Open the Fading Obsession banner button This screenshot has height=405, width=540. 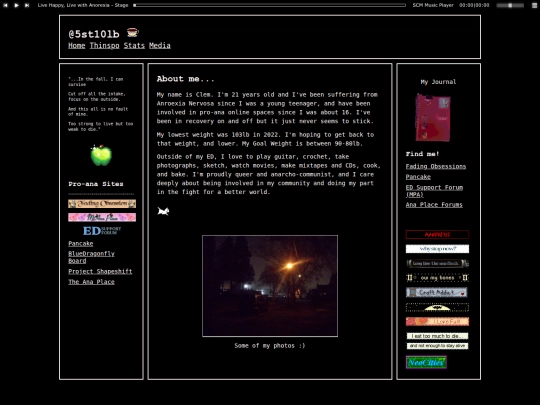(102, 204)
